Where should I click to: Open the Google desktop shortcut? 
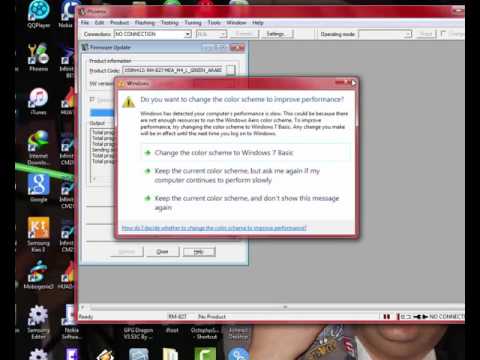39,188
